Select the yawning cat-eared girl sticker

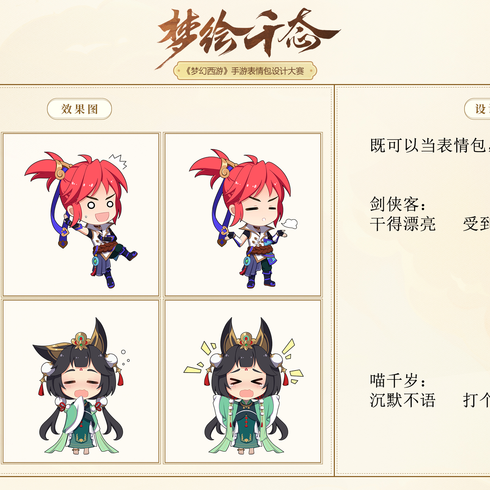81,381
